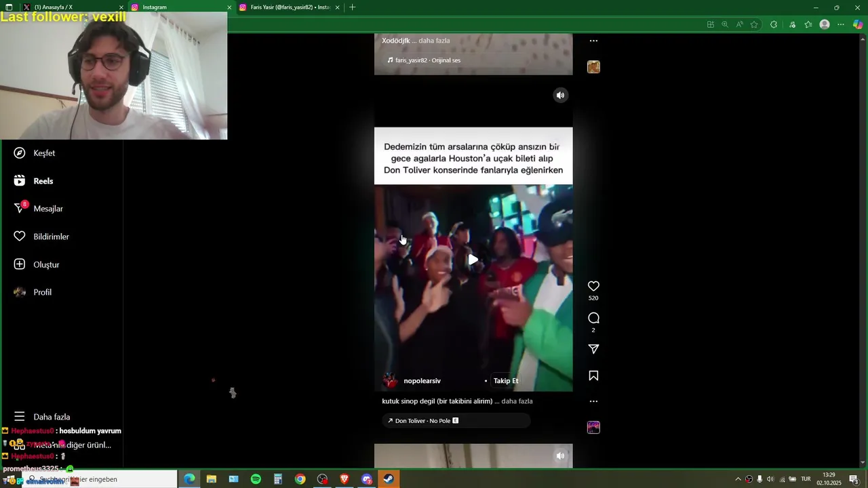Add this page to favorites star

pos(754,24)
